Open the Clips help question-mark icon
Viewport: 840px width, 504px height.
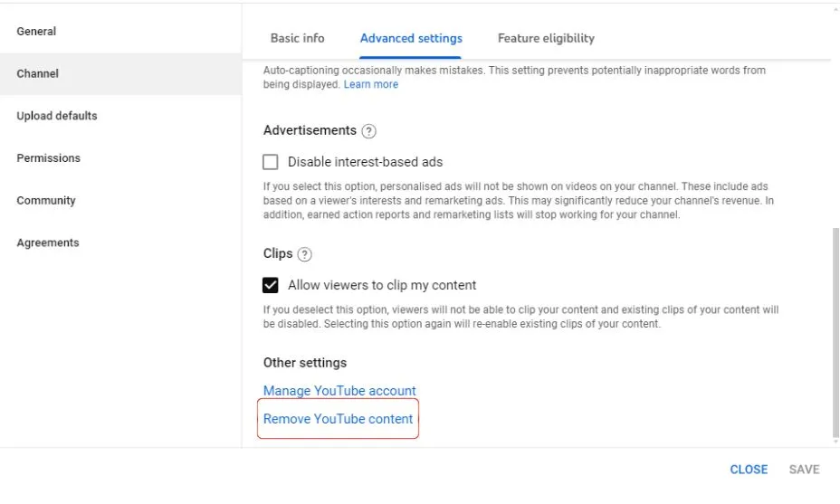pos(304,254)
